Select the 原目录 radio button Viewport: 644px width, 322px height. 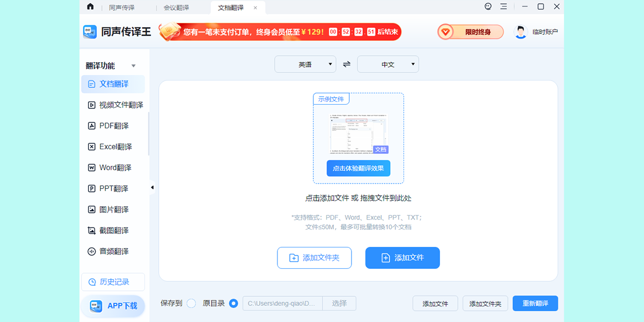pyautogui.click(x=233, y=303)
